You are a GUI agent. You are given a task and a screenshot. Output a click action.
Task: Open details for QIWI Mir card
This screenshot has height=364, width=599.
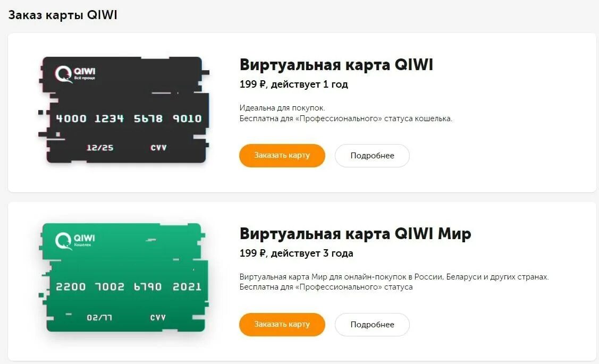click(372, 324)
